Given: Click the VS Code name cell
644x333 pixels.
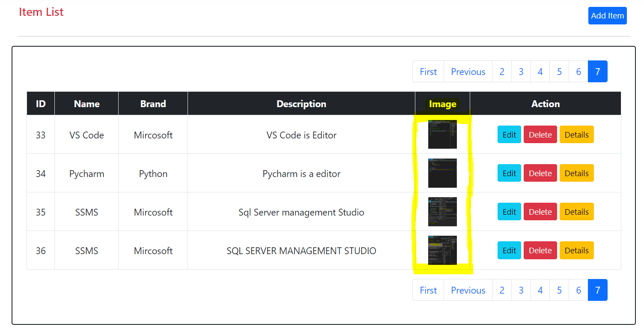Looking at the screenshot, I should click(86, 135).
